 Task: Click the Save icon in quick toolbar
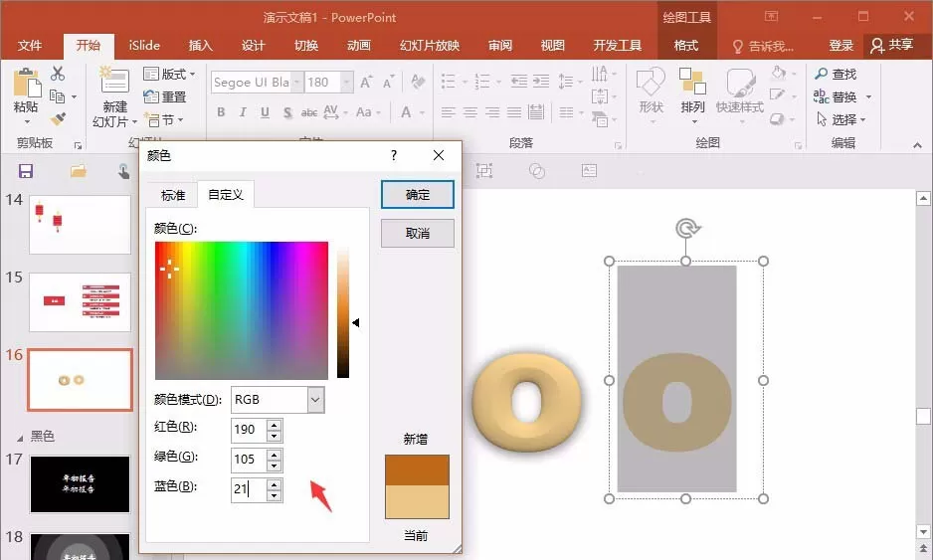26,171
